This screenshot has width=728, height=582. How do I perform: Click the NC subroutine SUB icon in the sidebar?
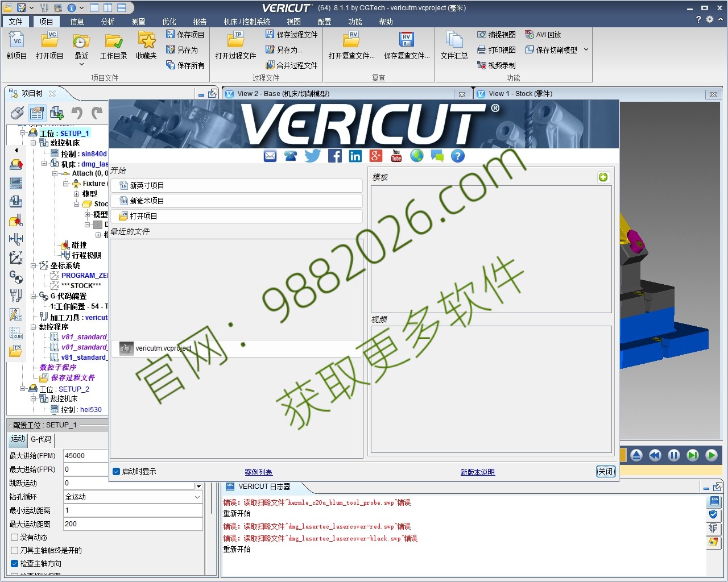(16, 333)
